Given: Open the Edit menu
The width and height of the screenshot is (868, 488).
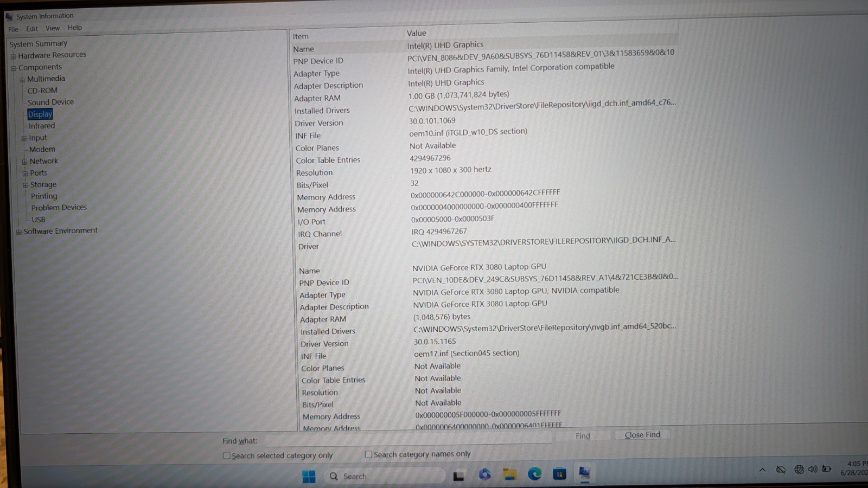Looking at the screenshot, I should (32, 29).
